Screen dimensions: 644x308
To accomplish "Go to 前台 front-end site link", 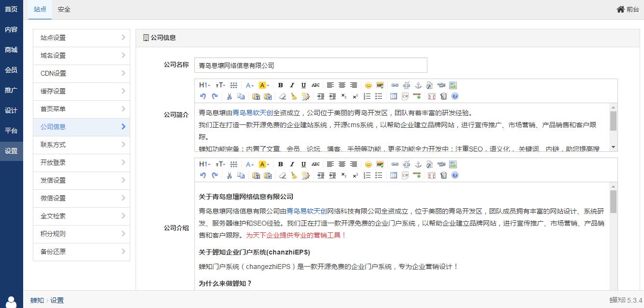I will point(628,9).
